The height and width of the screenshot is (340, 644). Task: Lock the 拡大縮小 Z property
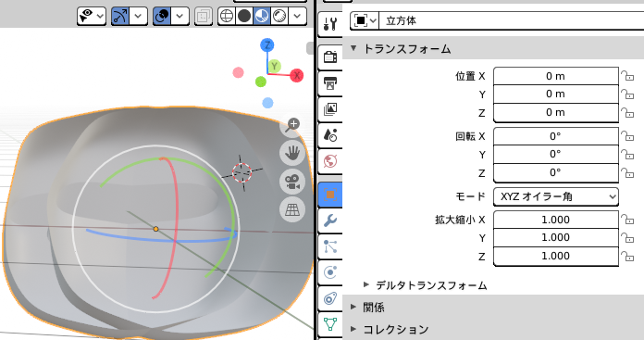tap(627, 256)
